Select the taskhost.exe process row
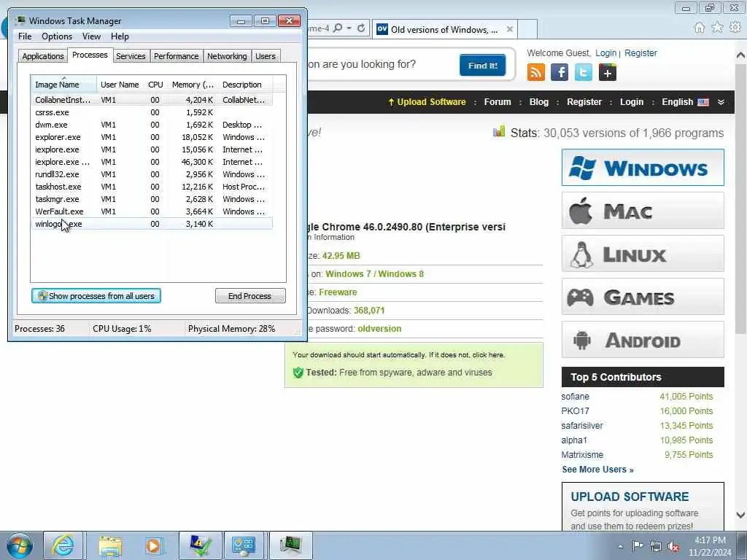The width and height of the screenshot is (747, 560). [152, 187]
